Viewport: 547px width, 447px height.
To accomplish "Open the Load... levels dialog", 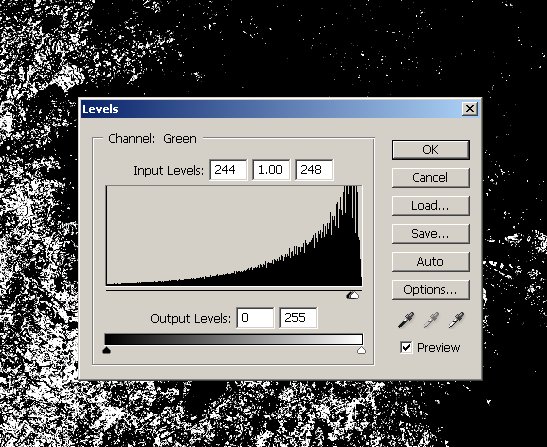I will coord(431,206).
